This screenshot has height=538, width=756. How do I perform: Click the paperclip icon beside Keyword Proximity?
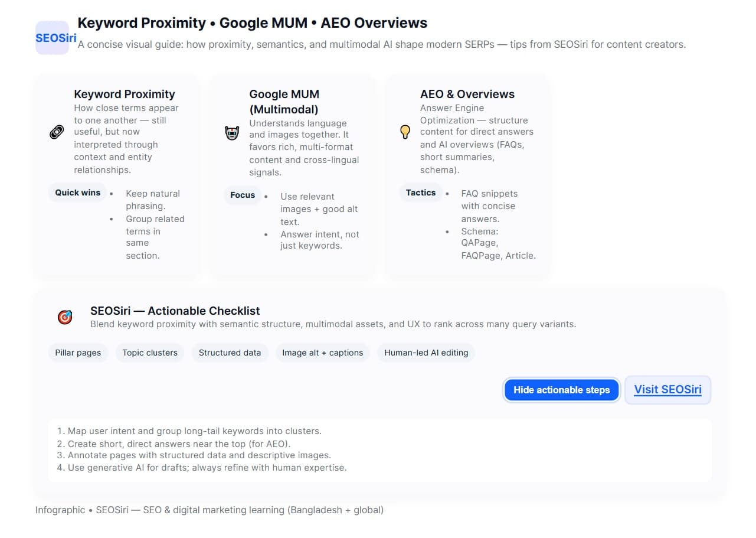56,132
